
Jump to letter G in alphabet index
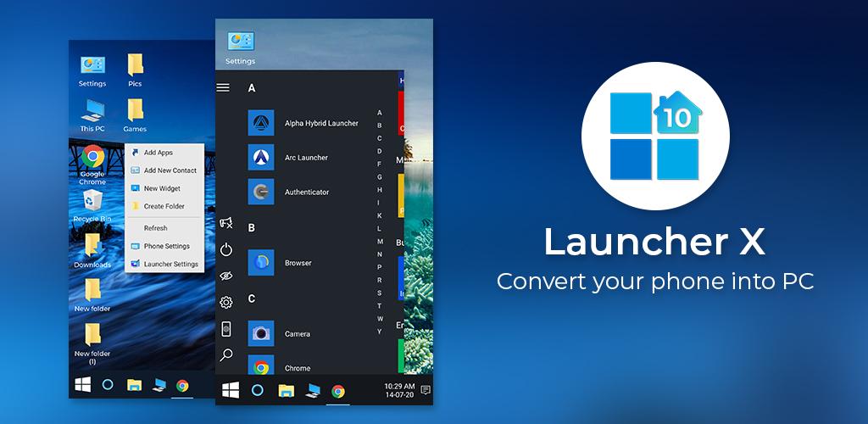pyautogui.click(x=379, y=177)
